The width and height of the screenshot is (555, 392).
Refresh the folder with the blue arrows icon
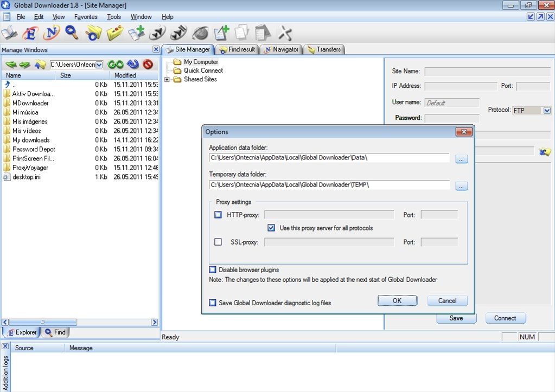pyautogui.click(x=133, y=64)
